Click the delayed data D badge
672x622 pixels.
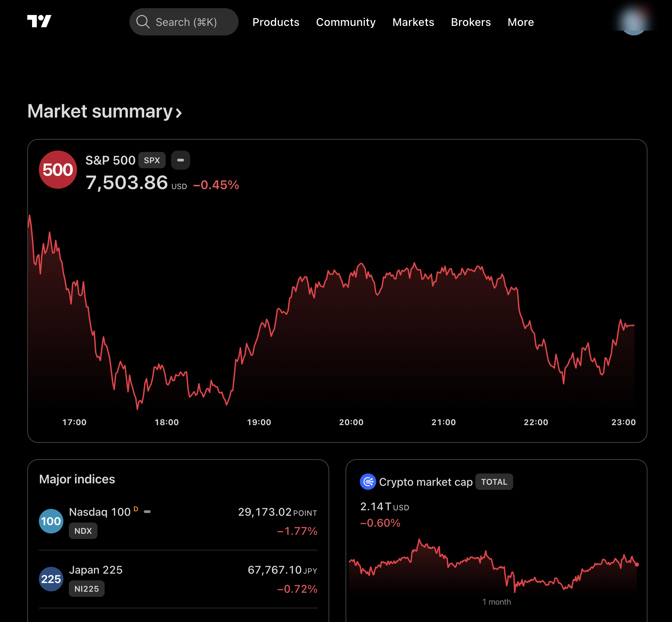click(x=136, y=509)
